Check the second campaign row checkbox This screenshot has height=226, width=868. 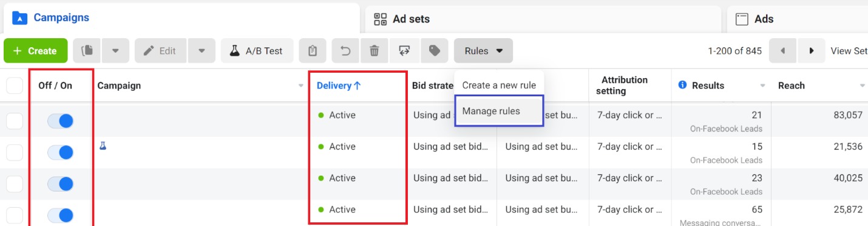[x=15, y=153]
